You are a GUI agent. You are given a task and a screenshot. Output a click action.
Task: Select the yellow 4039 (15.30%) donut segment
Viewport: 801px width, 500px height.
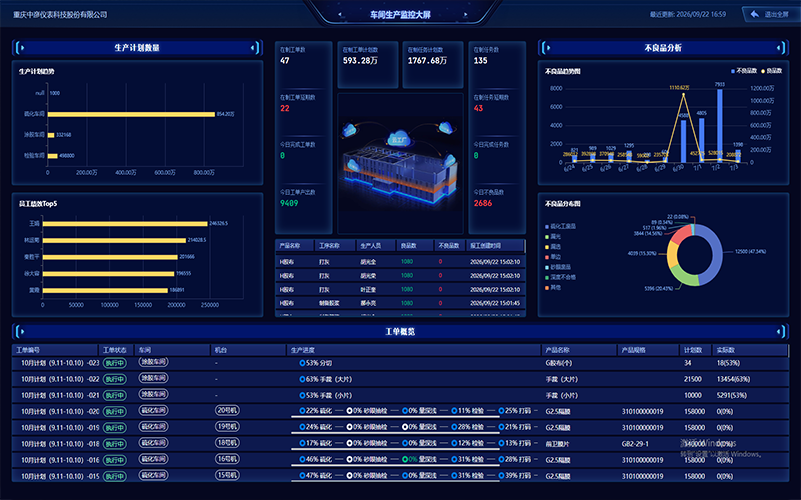coord(672,254)
